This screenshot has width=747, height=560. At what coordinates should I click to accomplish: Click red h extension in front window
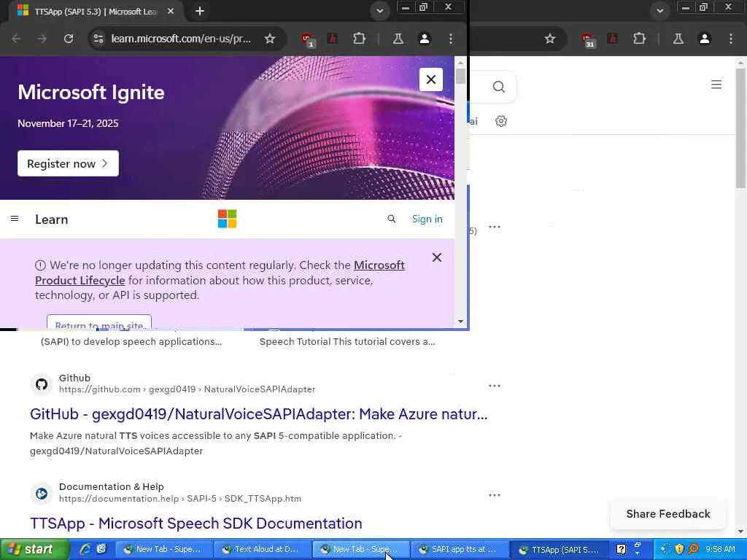coord(333,39)
